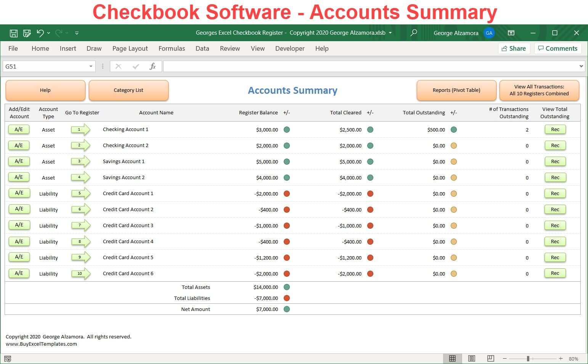Open Ribbon Display Options icon
This screenshot has width=588, height=364.
tap(511, 33)
